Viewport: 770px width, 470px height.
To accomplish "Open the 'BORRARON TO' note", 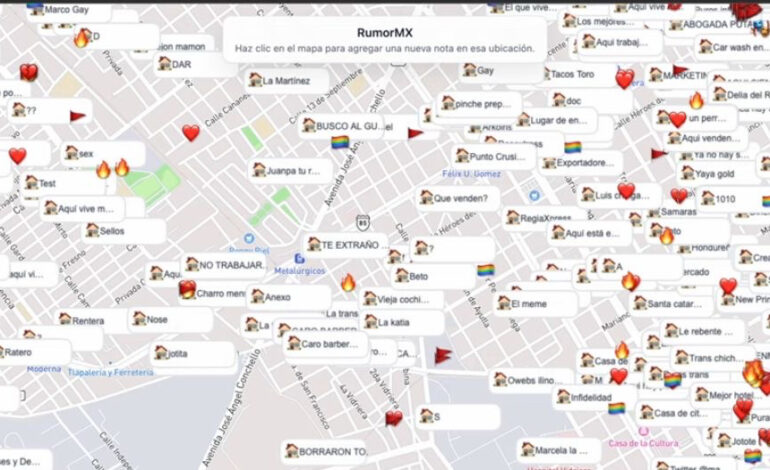I will click(324, 451).
